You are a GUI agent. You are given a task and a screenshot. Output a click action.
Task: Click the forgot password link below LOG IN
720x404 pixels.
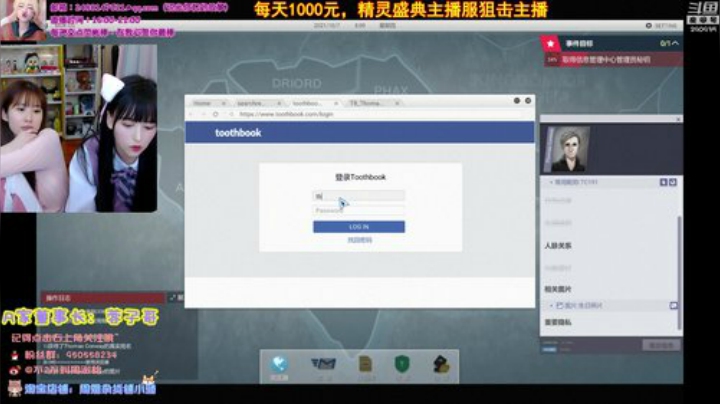[x=360, y=240]
